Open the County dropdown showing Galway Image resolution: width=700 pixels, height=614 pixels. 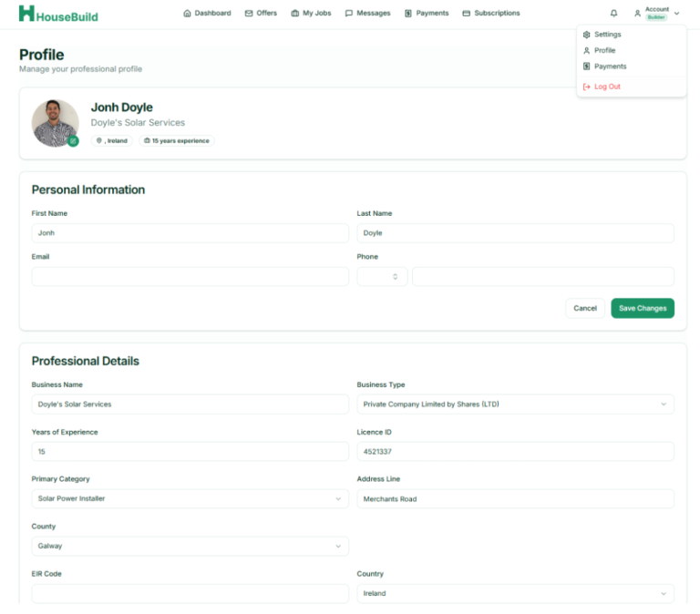pyautogui.click(x=190, y=546)
